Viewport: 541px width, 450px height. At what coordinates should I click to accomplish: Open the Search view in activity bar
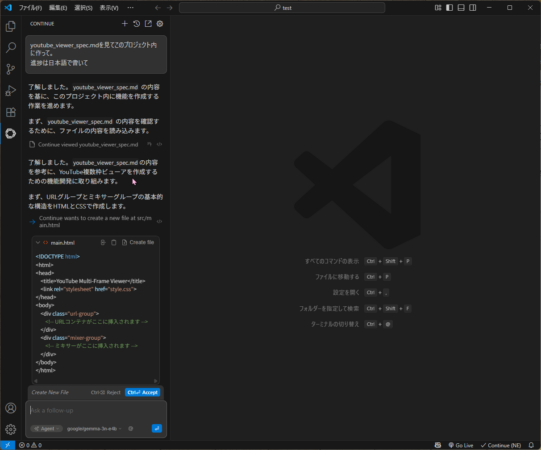(x=11, y=48)
